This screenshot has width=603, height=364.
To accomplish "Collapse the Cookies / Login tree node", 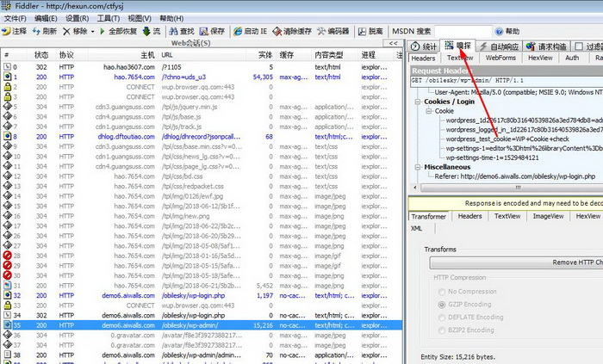I will pos(418,101).
